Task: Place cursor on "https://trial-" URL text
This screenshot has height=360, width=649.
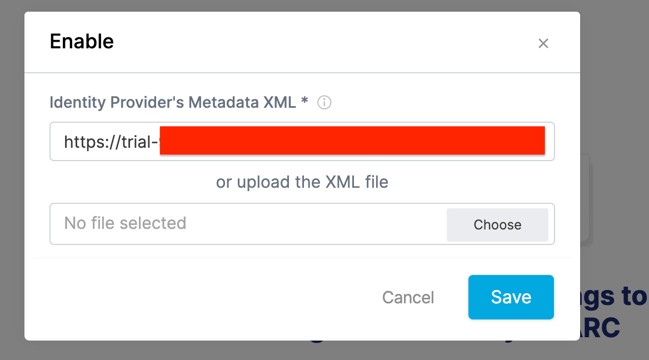Action: 111,142
